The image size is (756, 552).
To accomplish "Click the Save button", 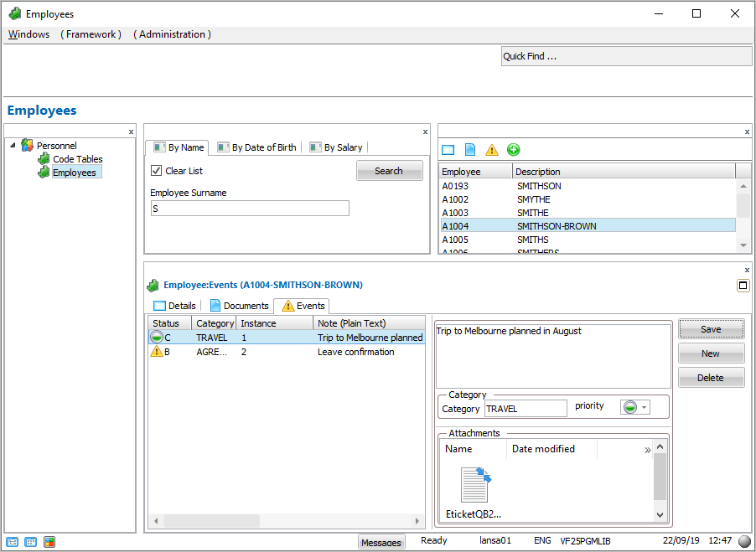I will [711, 329].
